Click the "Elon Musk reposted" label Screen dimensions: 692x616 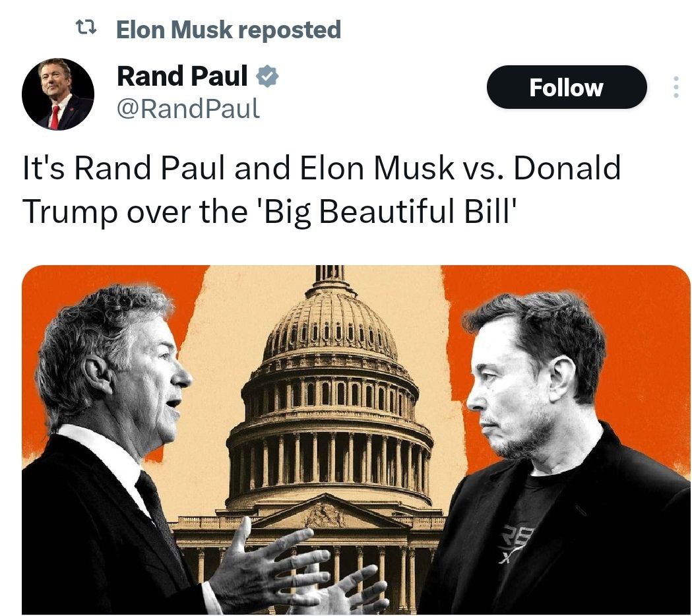228,29
